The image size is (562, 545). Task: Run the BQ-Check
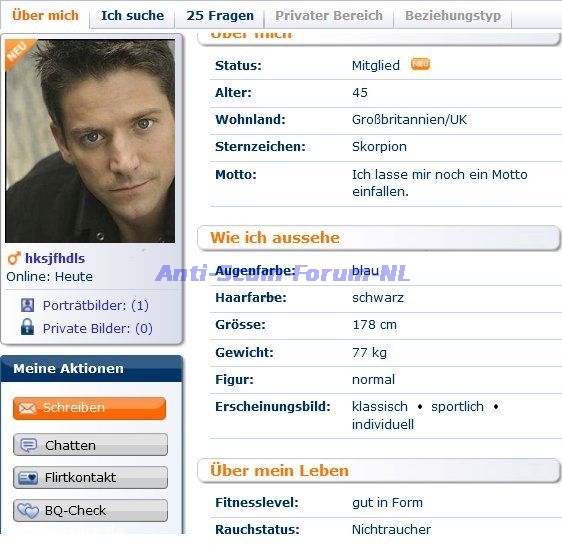click(90, 511)
